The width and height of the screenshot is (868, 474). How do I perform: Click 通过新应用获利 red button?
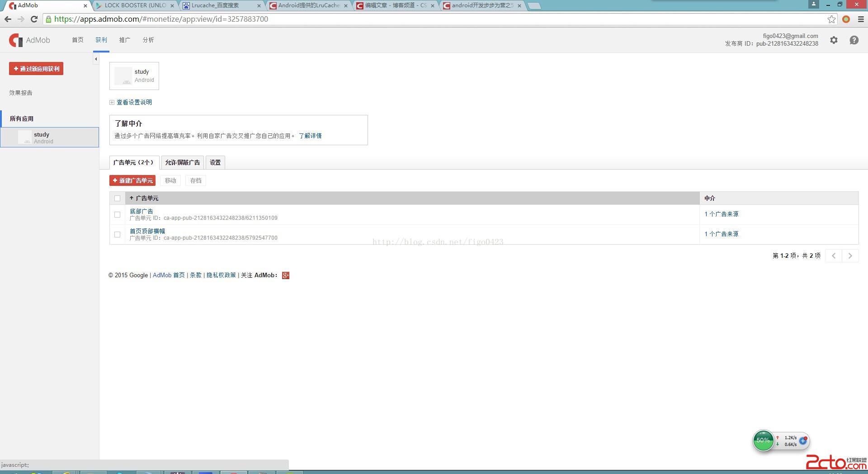(x=36, y=69)
